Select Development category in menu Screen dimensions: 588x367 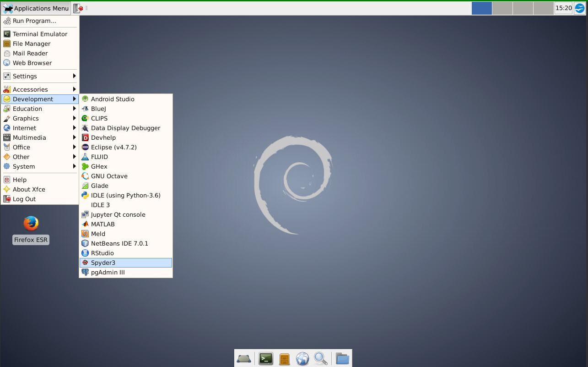[x=40, y=99]
